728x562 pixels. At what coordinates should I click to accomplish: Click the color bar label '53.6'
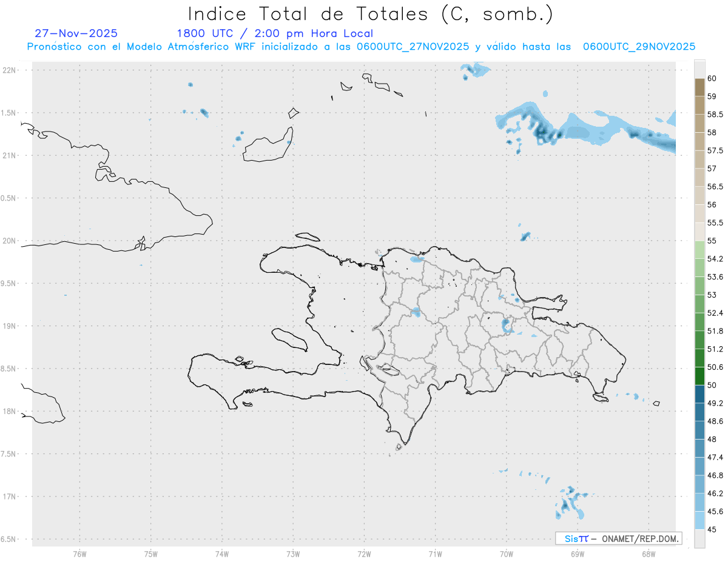pyautogui.click(x=715, y=277)
